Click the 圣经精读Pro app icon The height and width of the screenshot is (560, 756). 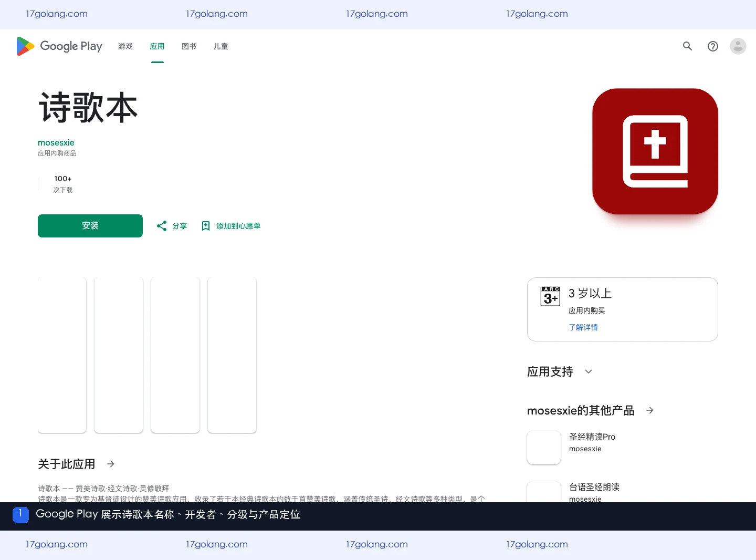point(544,448)
